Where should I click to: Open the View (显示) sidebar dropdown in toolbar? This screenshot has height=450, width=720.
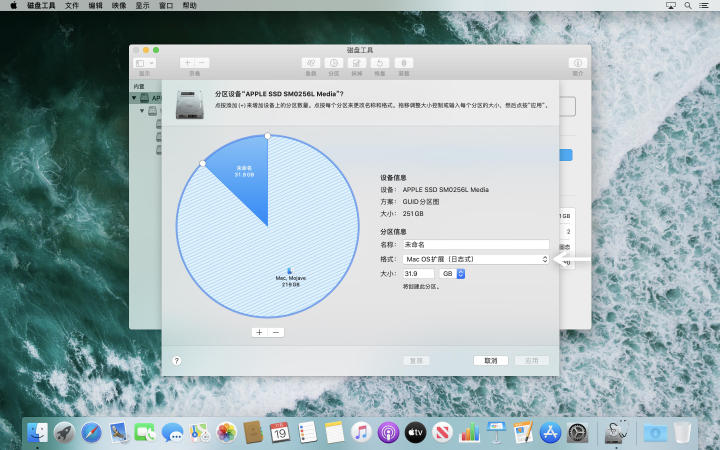tap(145, 63)
